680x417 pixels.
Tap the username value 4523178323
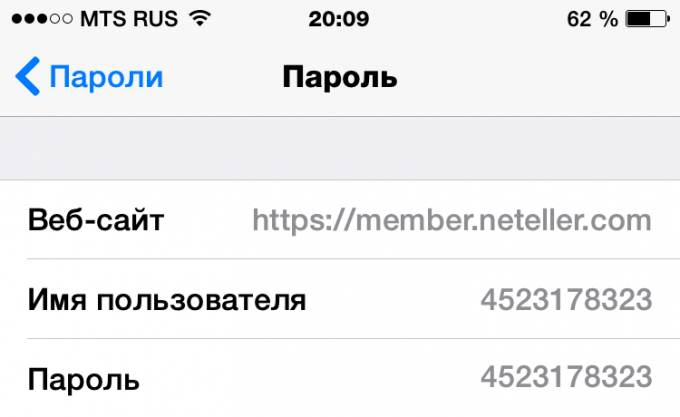(566, 300)
